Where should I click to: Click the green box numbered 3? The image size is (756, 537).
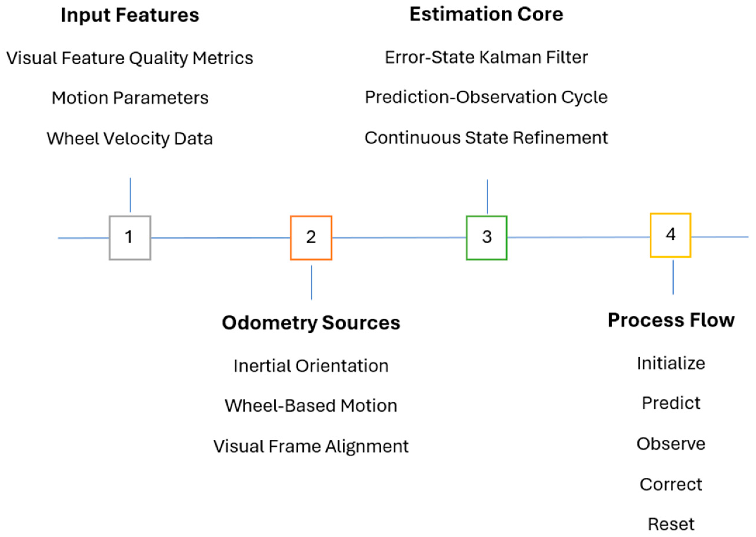(x=487, y=238)
